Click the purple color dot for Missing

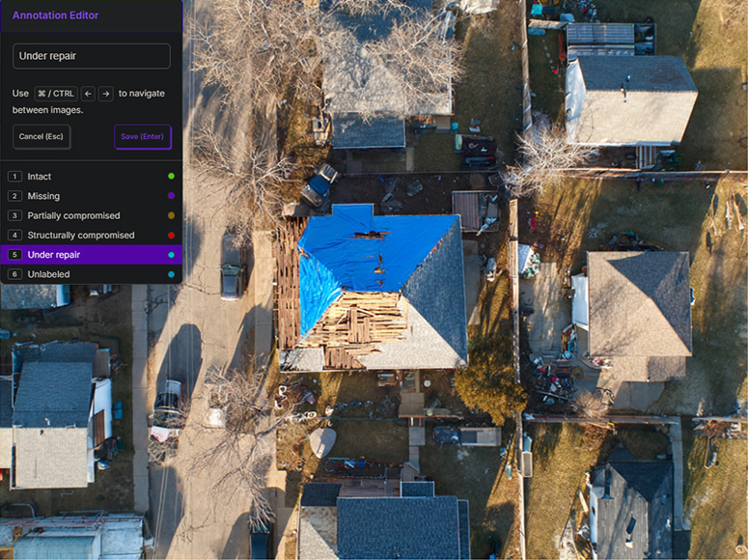tap(171, 196)
